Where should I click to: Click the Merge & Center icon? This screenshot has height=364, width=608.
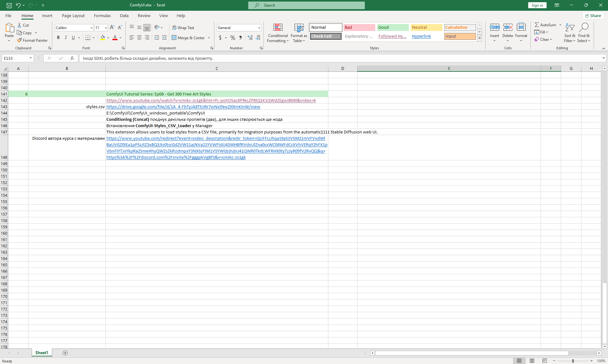(174, 38)
